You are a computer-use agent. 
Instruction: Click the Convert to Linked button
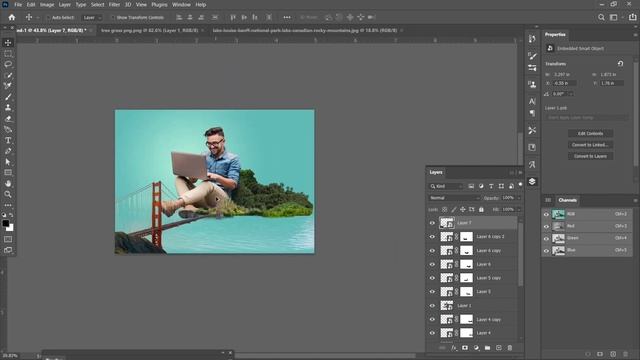coord(590,145)
